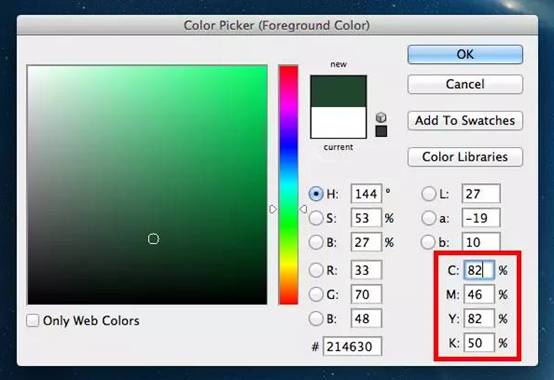Enable the Only Web Colors checkbox
This screenshot has width=554, height=380.
click(33, 321)
